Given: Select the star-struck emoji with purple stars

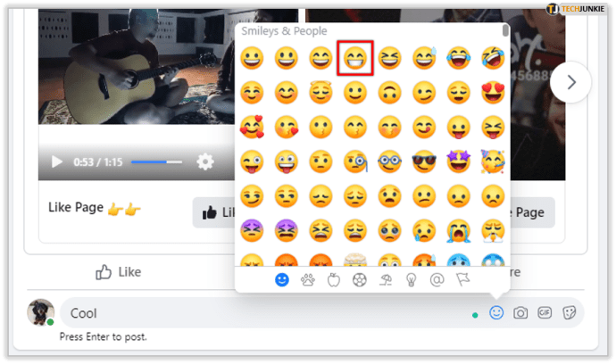Looking at the screenshot, I should point(459,161).
